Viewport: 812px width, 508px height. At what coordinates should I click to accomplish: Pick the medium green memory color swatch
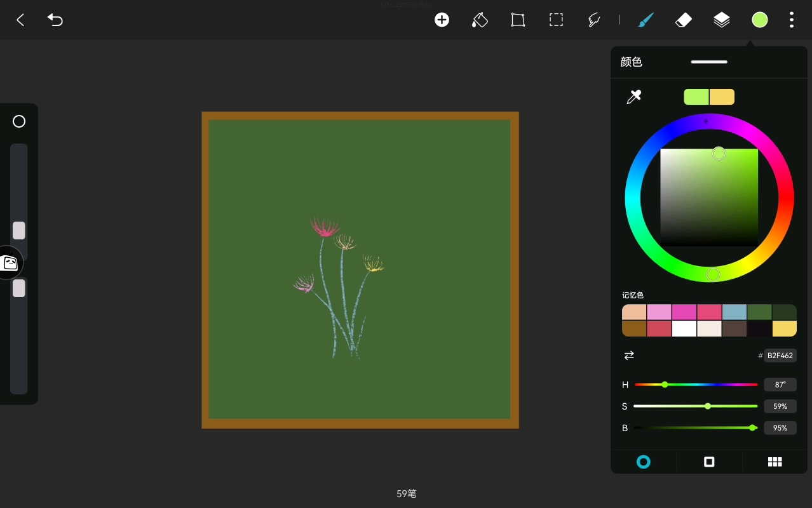[759, 312]
